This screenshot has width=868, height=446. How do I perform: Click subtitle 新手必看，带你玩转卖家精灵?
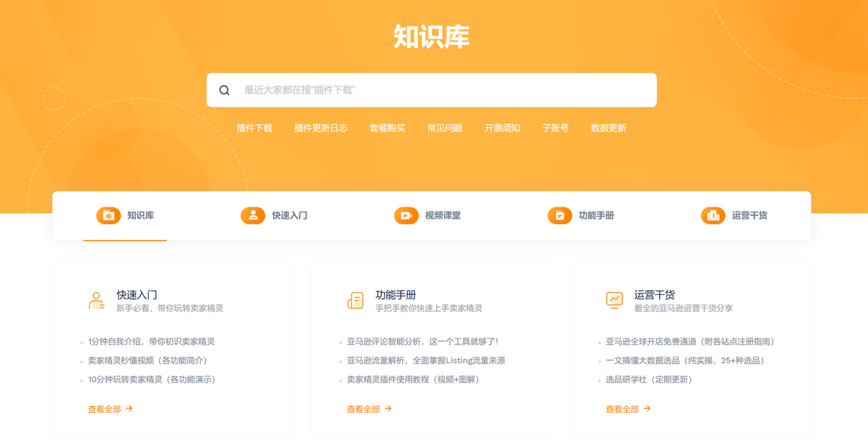point(170,308)
